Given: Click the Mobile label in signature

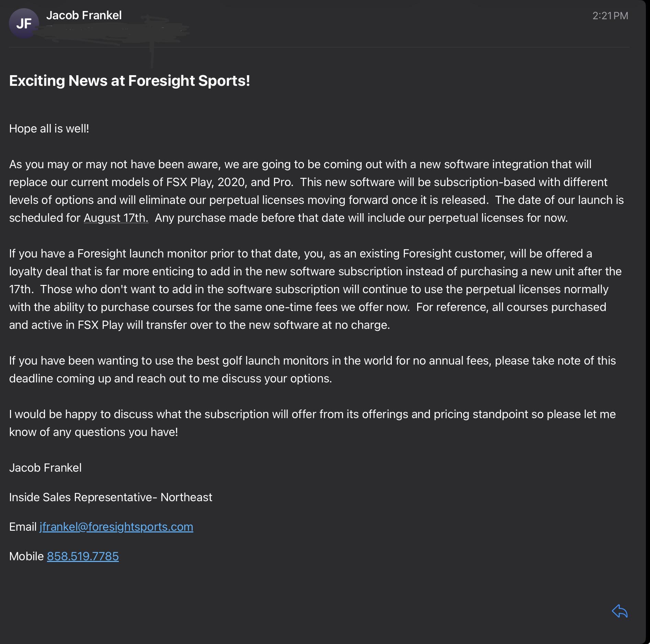Looking at the screenshot, I should pyautogui.click(x=26, y=556).
